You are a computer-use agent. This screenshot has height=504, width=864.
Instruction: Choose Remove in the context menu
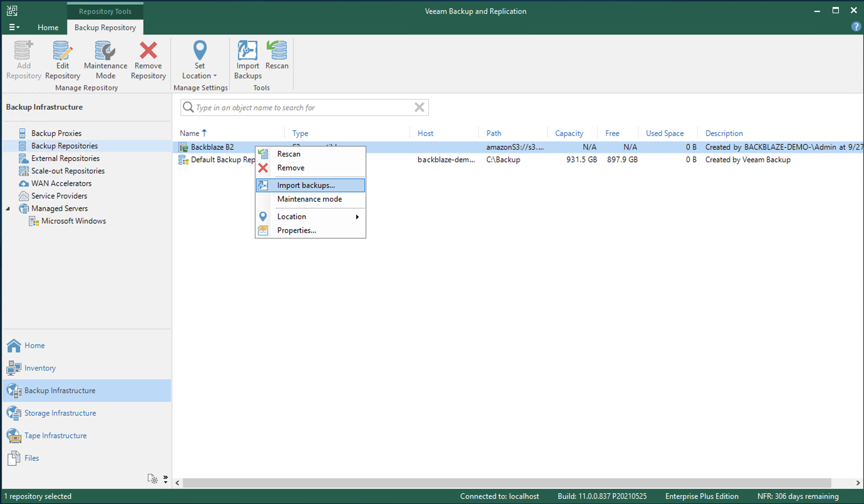(310, 168)
